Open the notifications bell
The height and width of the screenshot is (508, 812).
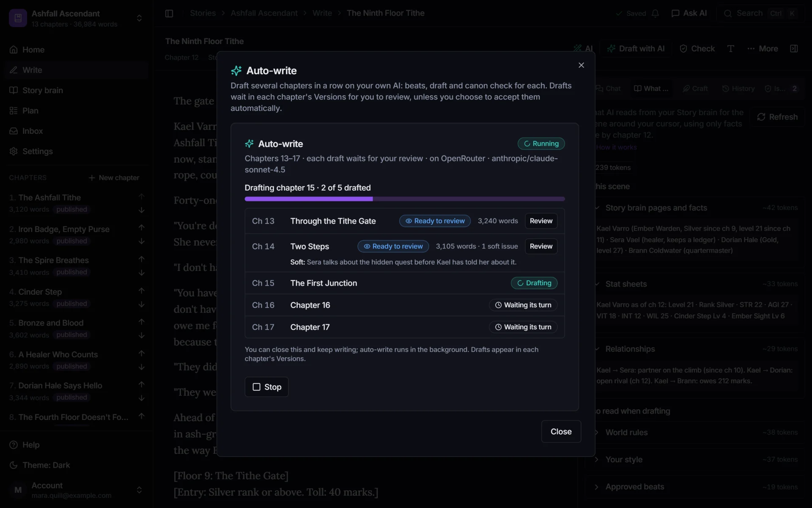(655, 14)
